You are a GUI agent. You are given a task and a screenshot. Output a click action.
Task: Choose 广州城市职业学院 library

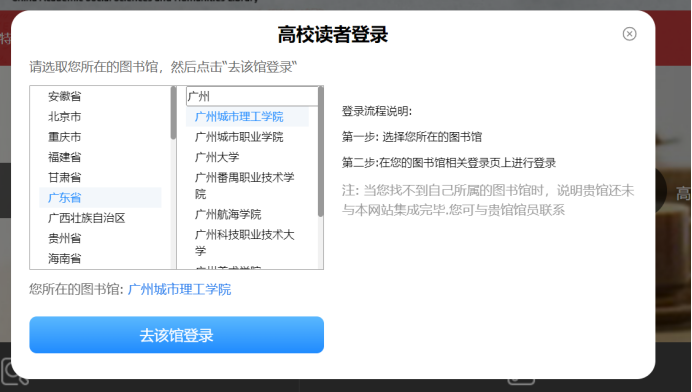pyautogui.click(x=247, y=137)
